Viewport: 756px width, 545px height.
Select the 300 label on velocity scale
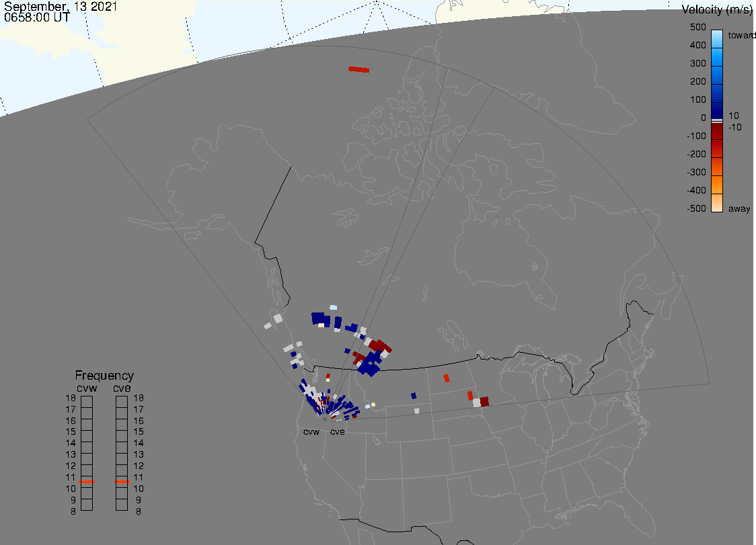click(x=697, y=64)
